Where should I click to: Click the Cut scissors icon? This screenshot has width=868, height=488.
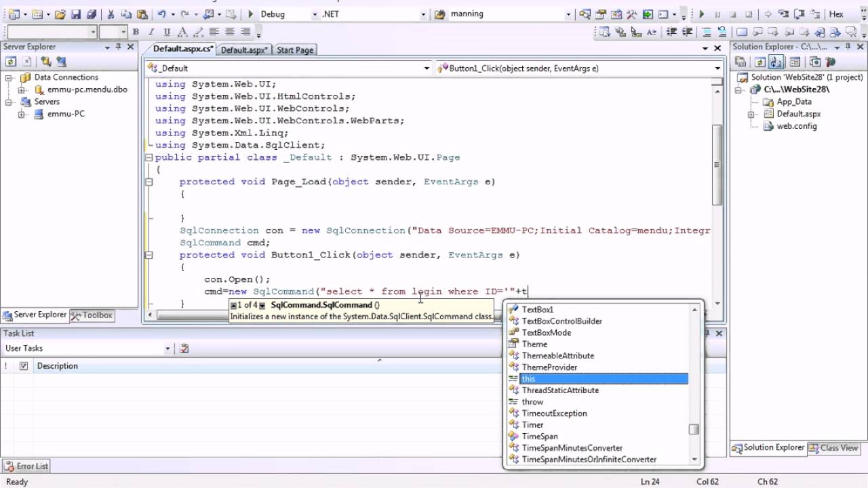point(111,14)
